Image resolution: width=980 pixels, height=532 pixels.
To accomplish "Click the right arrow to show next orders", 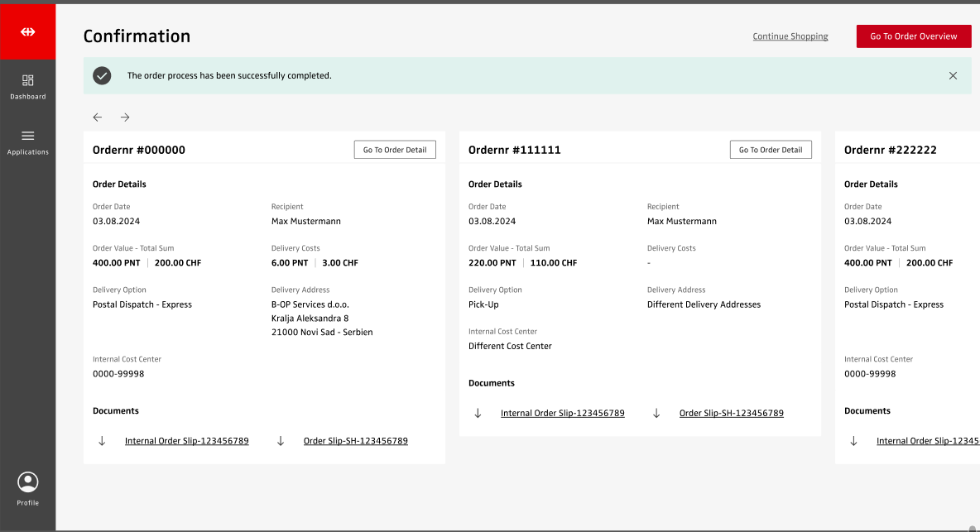I will coord(125,117).
